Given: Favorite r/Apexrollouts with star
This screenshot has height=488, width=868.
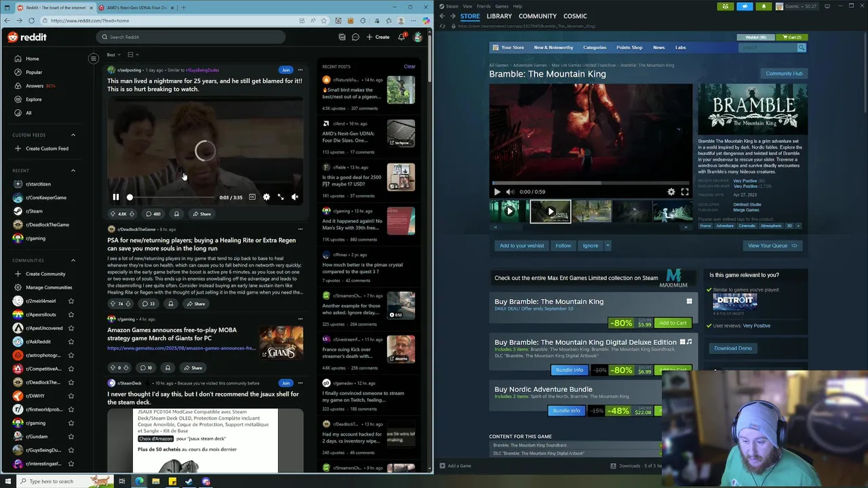Looking at the screenshot, I should pos(71,314).
